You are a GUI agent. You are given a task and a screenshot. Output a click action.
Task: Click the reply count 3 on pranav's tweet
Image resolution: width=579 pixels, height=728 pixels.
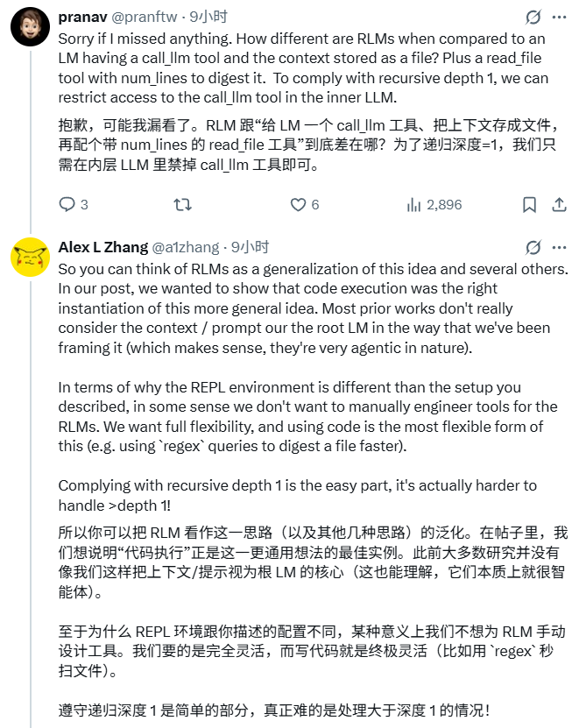click(84, 205)
